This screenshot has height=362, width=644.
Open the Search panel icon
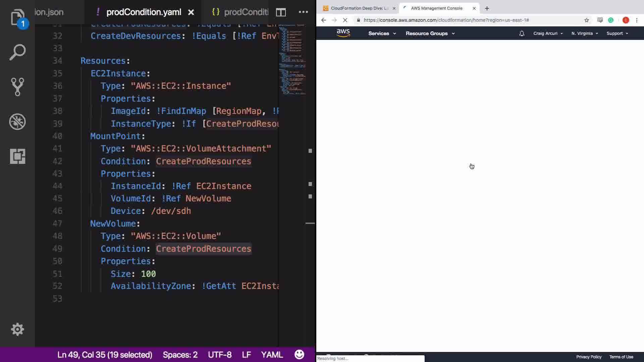click(x=17, y=52)
